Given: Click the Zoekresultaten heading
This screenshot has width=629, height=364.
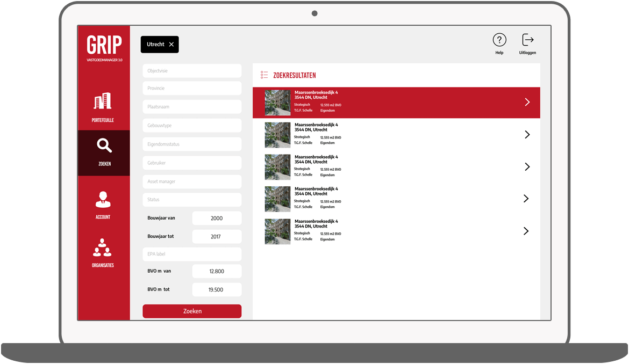Looking at the screenshot, I should click(295, 75).
